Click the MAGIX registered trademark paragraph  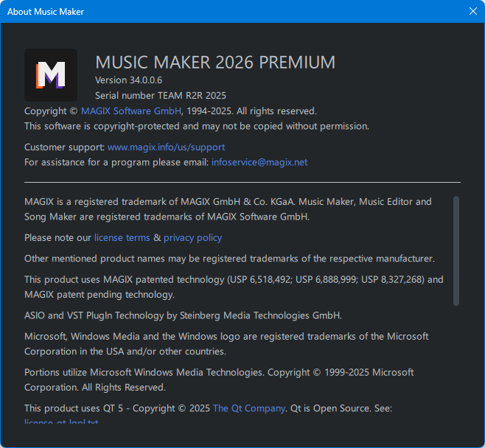coord(228,209)
